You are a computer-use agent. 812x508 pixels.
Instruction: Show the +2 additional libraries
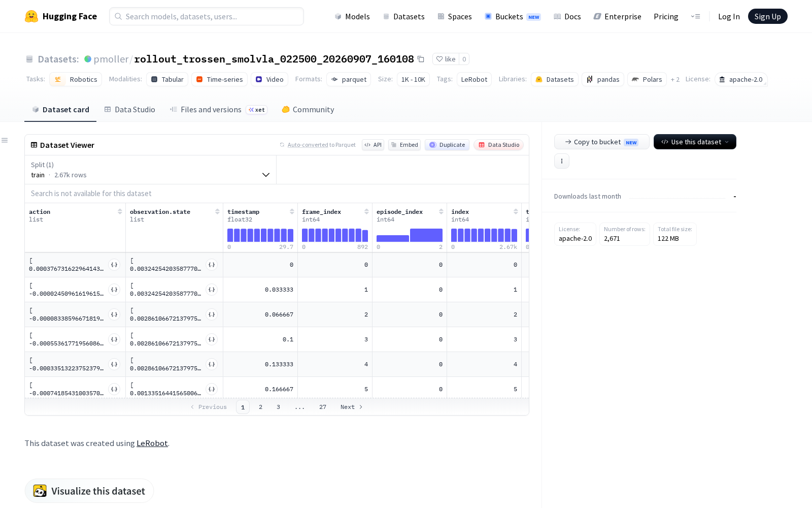pos(675,80)
